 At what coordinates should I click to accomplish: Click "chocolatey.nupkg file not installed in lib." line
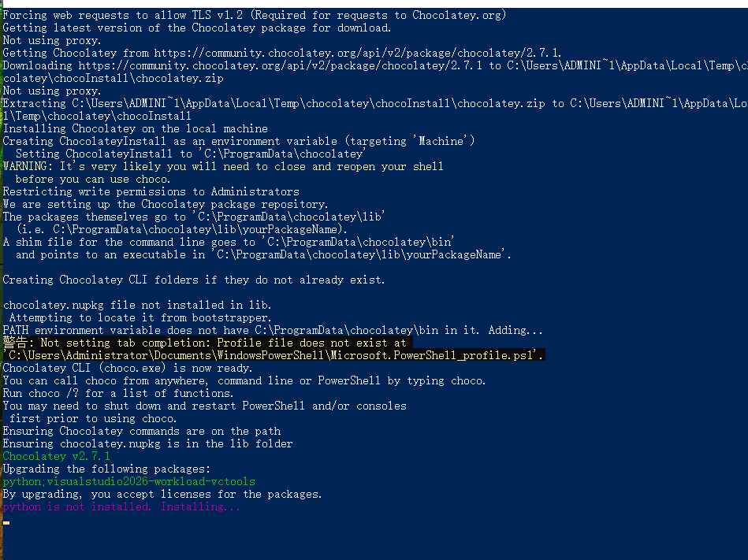137,305
